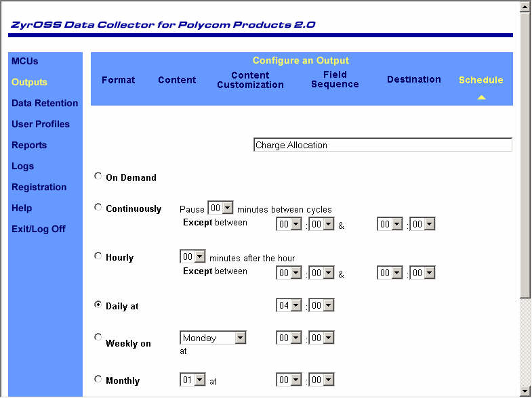Viewport: 532px width, 398px height.
Task: Open Continuously Except start hour dropdown
Action: pos(289,224)
